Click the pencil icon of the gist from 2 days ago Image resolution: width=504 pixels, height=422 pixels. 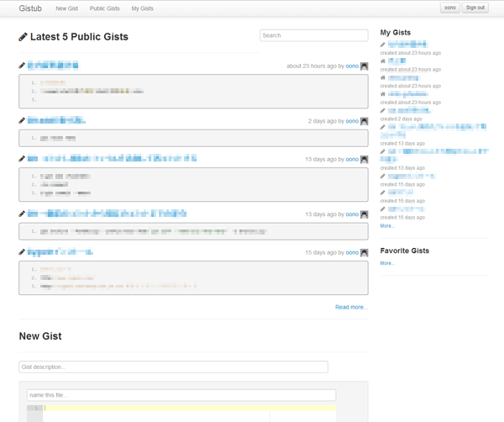(22, 121)
